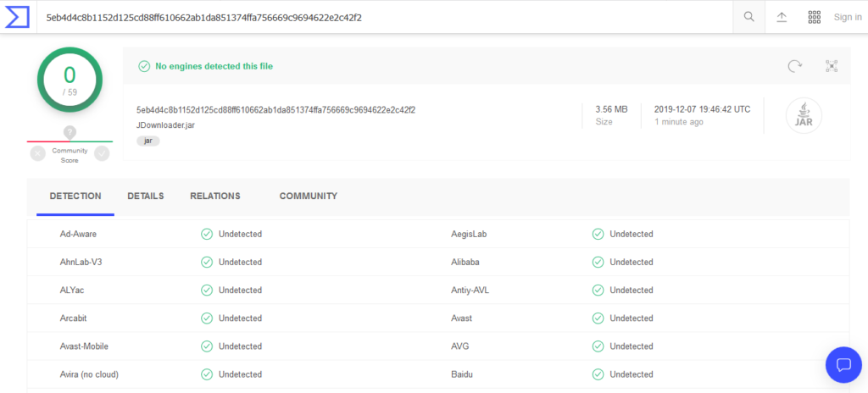Focus the hash search input field
Screen dimensions: 868x393
coord(385,17)
